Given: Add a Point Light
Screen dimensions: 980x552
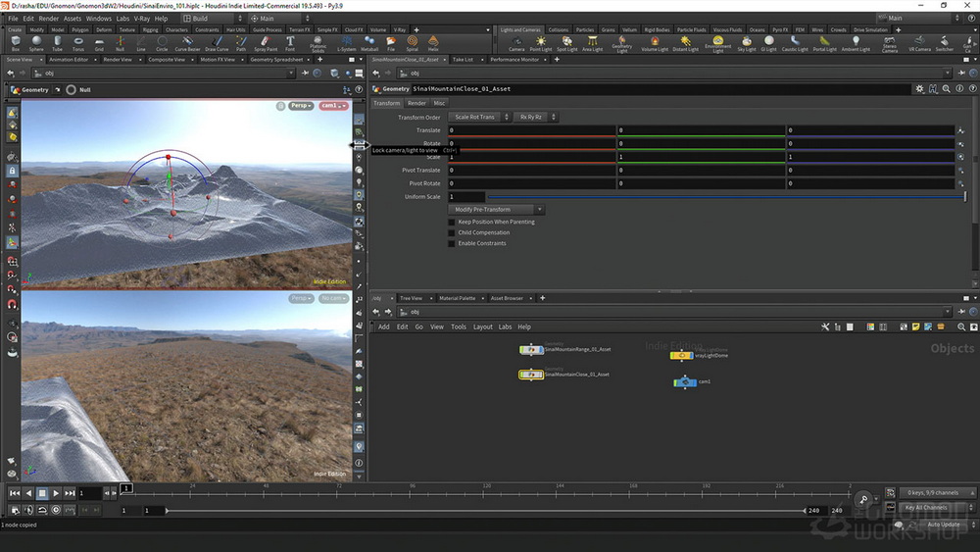Looking at the screenshot, I should [x=541, y=43].
